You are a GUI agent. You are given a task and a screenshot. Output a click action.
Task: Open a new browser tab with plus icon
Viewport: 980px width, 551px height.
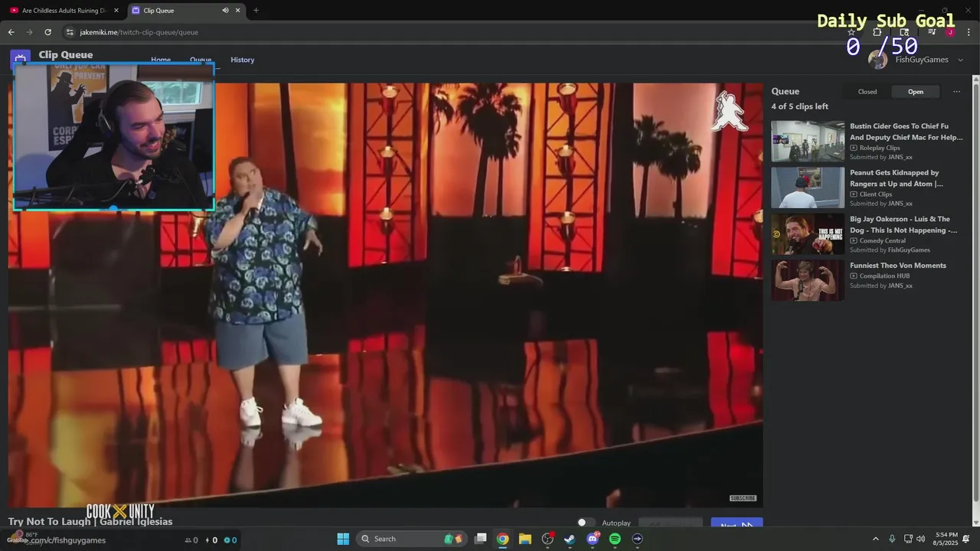click(x=256, y=11)
